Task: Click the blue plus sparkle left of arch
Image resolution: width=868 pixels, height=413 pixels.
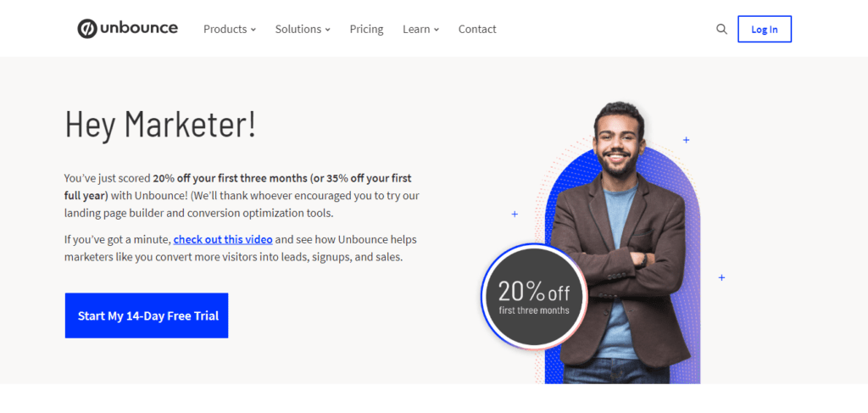Action: click(515, 214)
